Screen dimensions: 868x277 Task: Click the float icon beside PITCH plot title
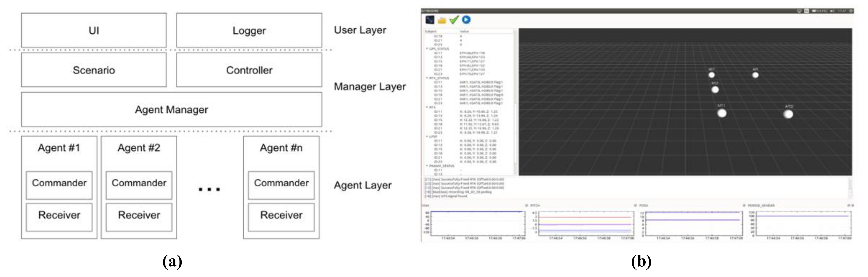point(527,205)
